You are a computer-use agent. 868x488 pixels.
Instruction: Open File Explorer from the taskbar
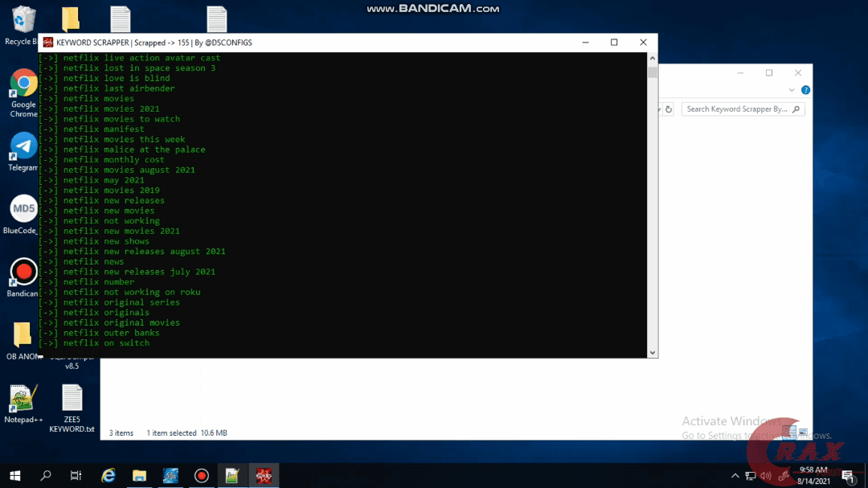tap(139, 475)
